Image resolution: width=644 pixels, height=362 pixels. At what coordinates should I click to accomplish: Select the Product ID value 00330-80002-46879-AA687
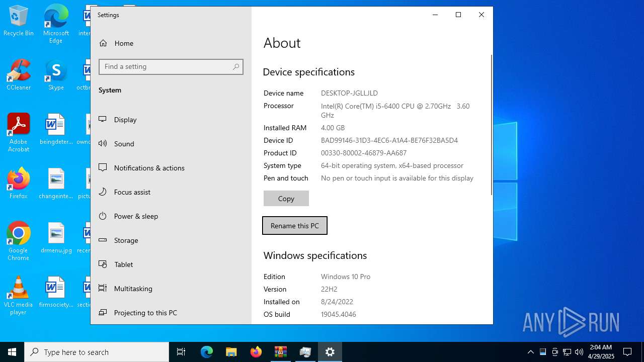point(364,153)
